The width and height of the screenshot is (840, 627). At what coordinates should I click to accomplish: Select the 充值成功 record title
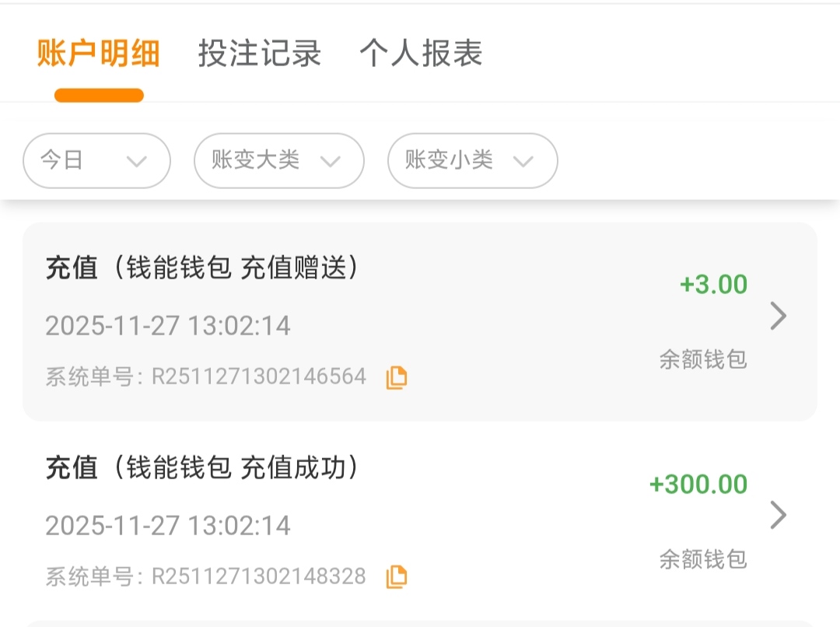[203, 468]
